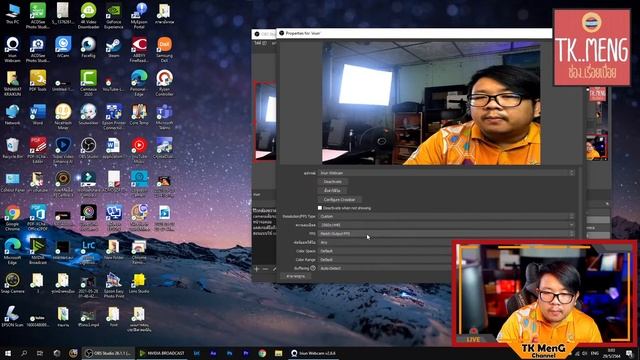Image resolution: width=640 pixels, height=360 pixels.
Task: Open Resolution/FPS Type dropdown set to Custom
Action: [x=447, y=216]
